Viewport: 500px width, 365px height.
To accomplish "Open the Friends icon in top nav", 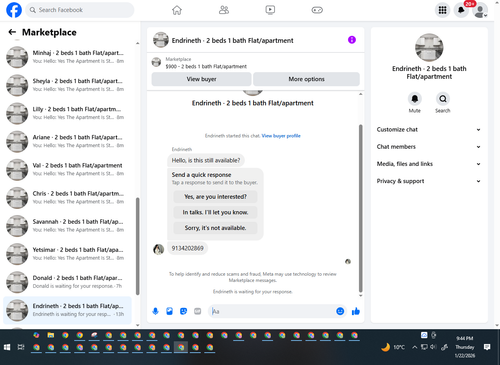I will coord(224,10).
